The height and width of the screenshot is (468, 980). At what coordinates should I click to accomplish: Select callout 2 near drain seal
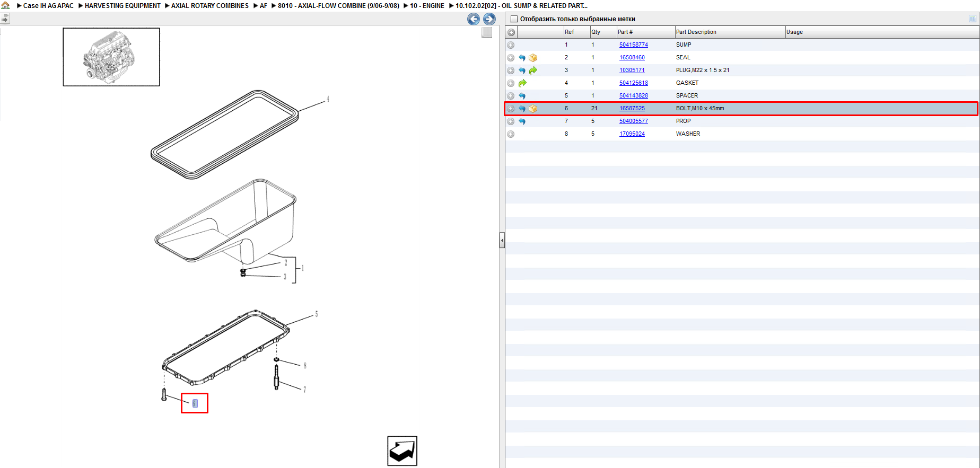(286, 262)
